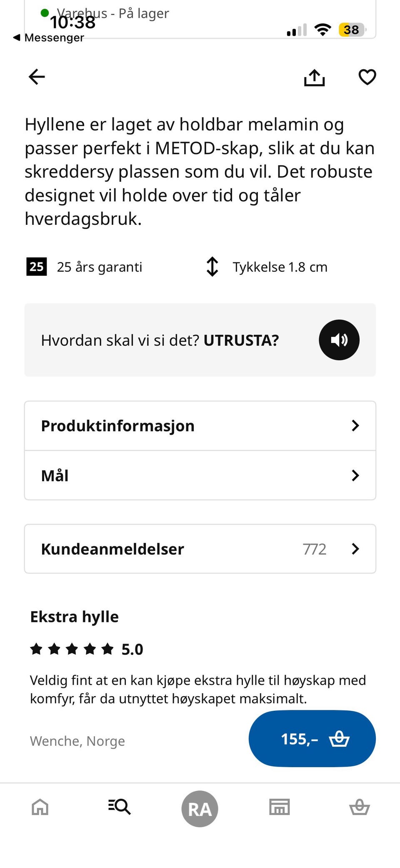Tap the five-star 5.0 rating

click(87, 649)
